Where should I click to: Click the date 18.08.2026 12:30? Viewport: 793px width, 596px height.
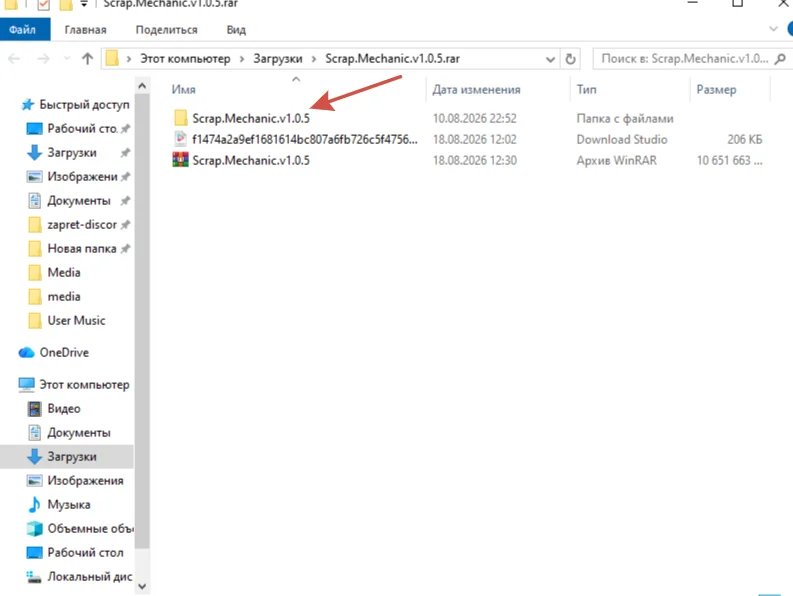click(x=474, y=160)
